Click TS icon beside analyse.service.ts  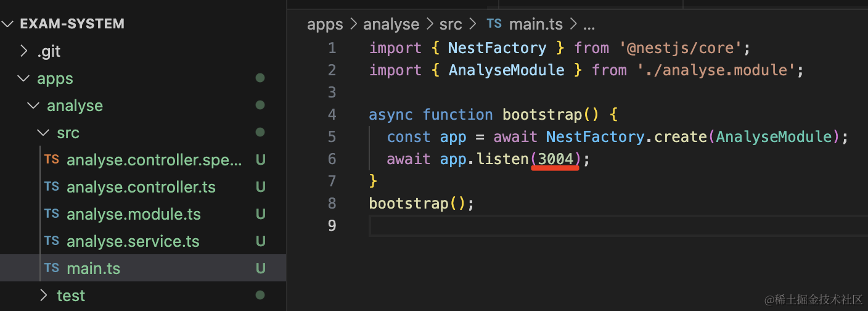click(52, 241)
